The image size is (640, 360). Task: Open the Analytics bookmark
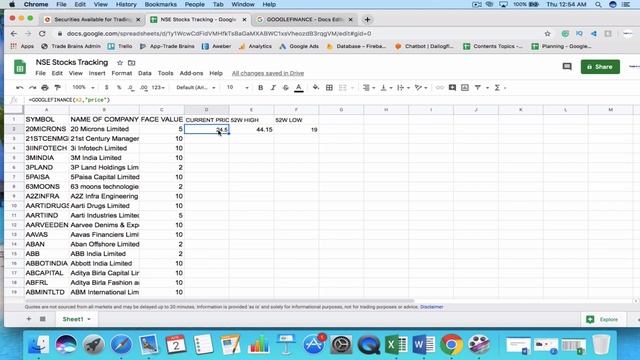point(255,47)
